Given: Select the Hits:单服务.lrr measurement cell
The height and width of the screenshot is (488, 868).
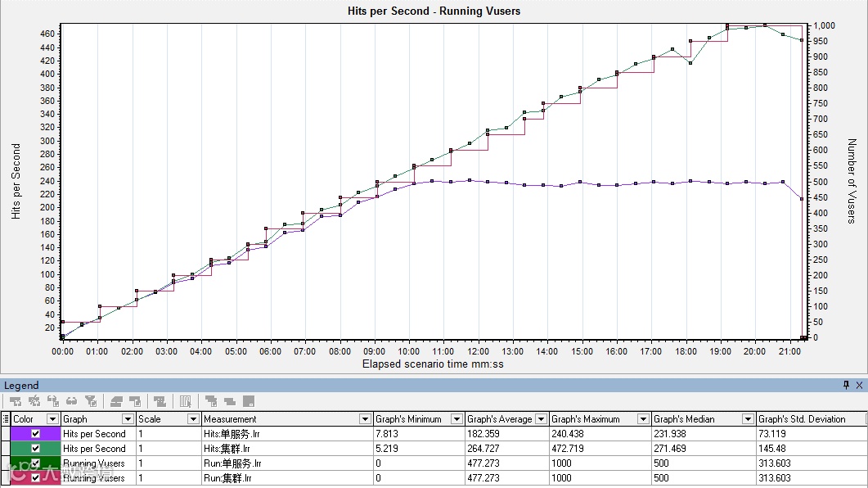Looking at the screenshot, I should click(287, 434).
